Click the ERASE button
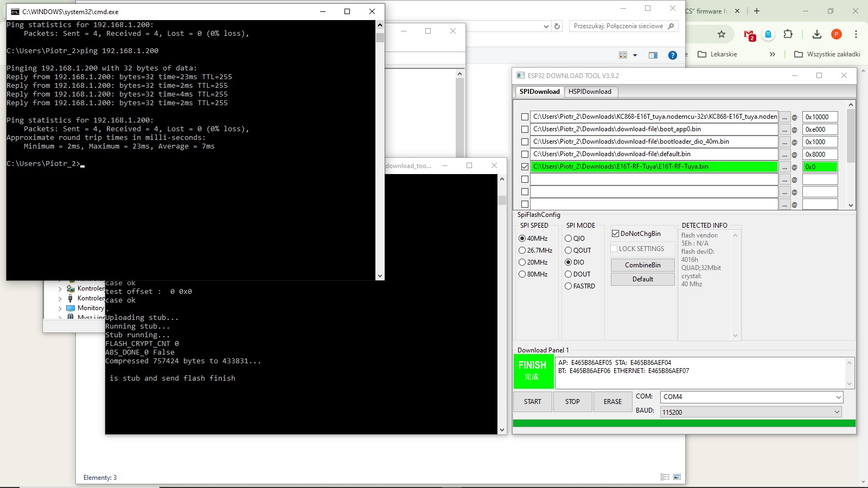This screenshot has width=868, height=488. [612, 402]
